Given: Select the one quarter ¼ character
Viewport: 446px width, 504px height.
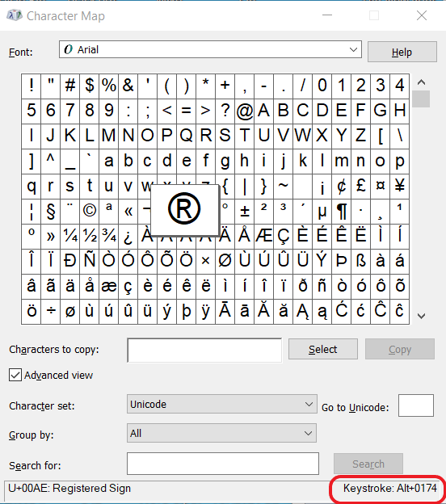Looking at the screenshot, I should [x=70, y=236].
